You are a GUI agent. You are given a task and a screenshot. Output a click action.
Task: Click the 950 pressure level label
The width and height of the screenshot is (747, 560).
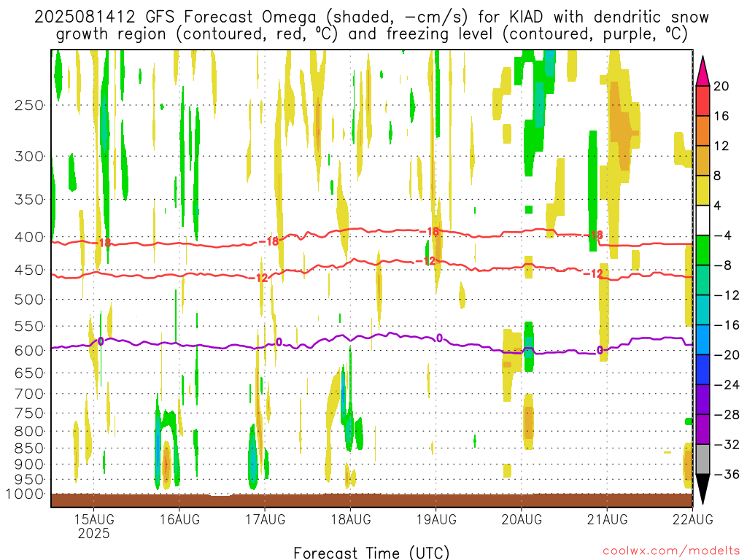pyautogui.click(x=29, y=480)
